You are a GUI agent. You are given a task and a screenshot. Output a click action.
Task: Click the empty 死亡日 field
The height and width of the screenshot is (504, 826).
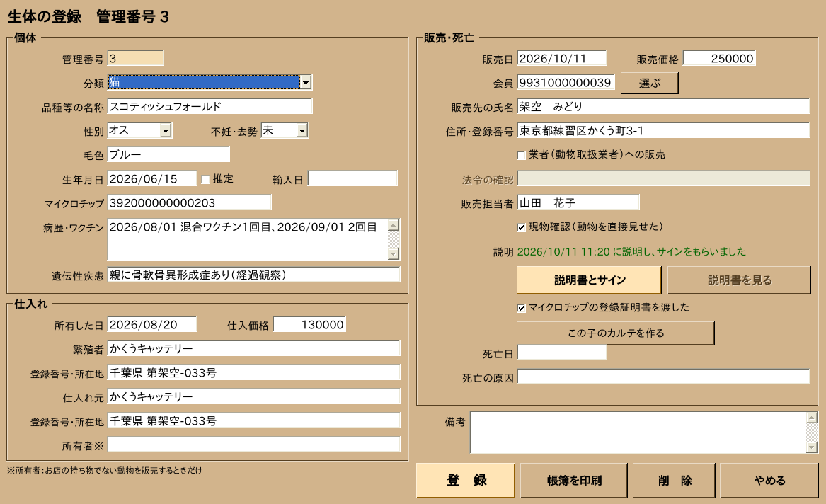coord(562,353)
